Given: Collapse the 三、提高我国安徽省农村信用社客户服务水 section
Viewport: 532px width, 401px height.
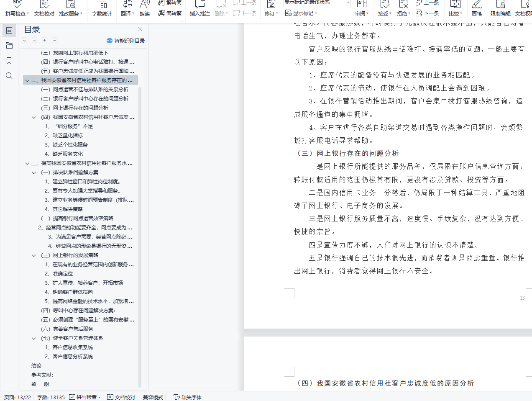Looking at the screenshot, I should click(27, 163).
